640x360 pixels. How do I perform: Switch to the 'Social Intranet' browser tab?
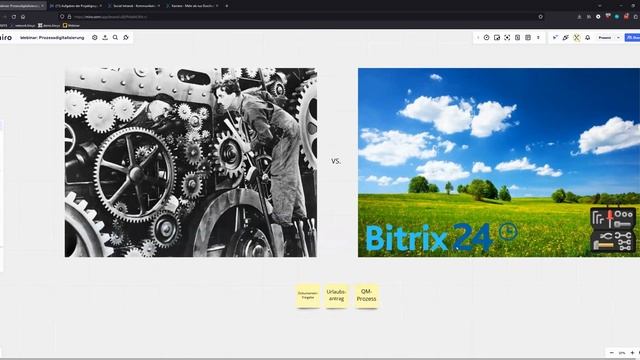coord(134,6)
